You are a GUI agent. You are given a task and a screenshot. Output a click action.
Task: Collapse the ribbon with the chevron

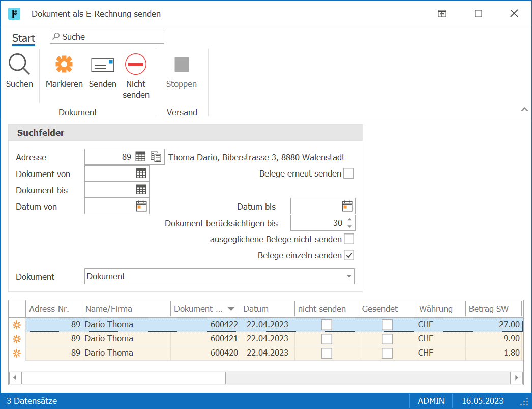tap(524, 110)
